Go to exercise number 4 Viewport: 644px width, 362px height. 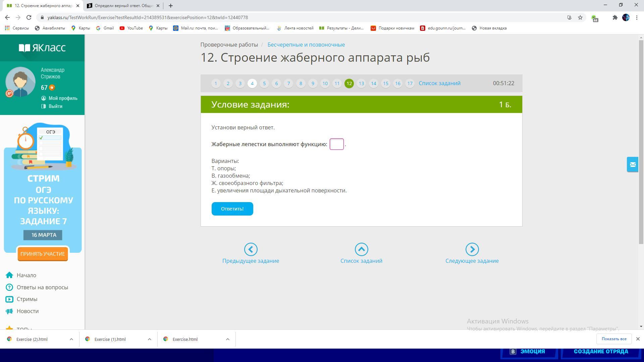click(x=252, y=83)
